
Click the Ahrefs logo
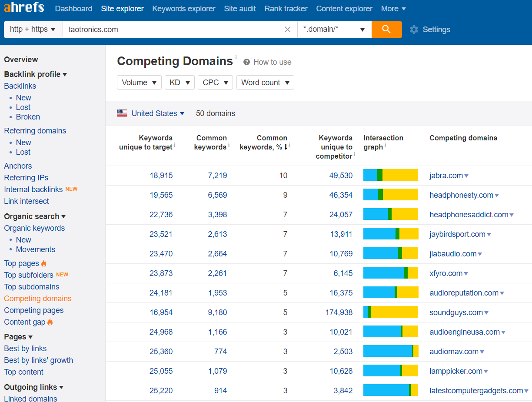[x=24, y=8]
